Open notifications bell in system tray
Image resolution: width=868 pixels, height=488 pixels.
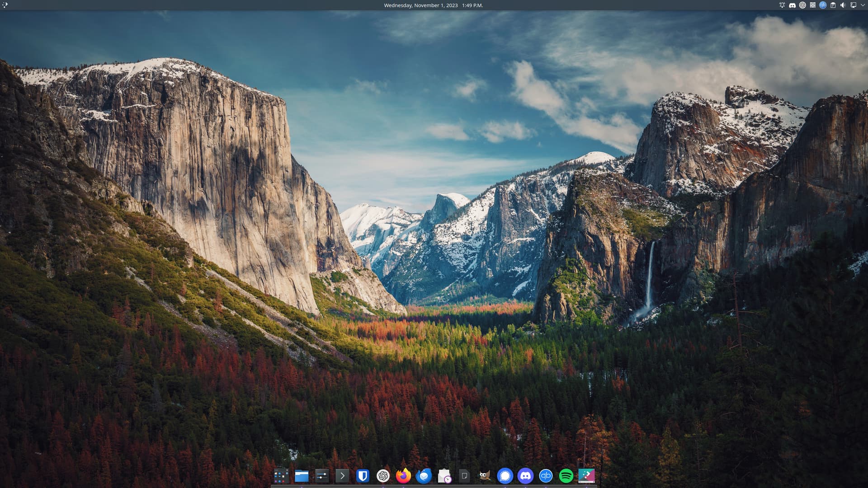point(782,5)
